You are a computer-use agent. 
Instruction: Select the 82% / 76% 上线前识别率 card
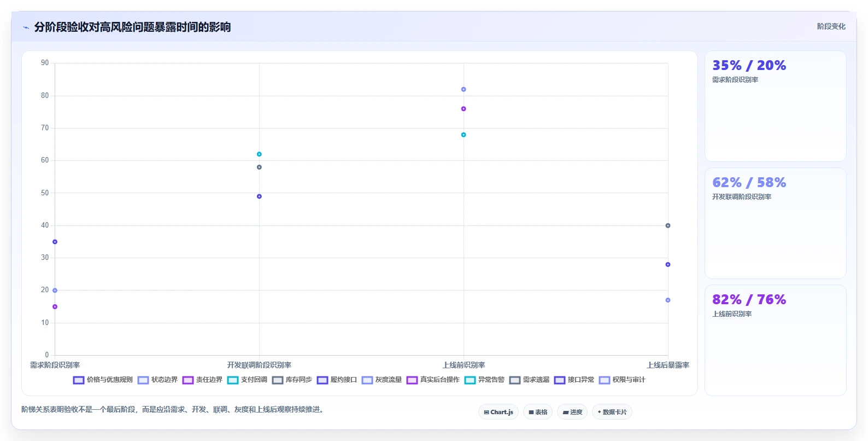[x=775, y=340]
